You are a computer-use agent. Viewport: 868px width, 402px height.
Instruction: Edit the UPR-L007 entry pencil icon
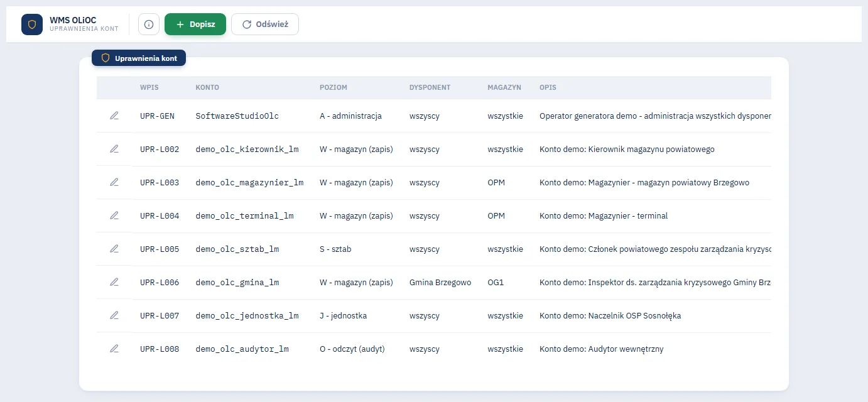(114, 315)
